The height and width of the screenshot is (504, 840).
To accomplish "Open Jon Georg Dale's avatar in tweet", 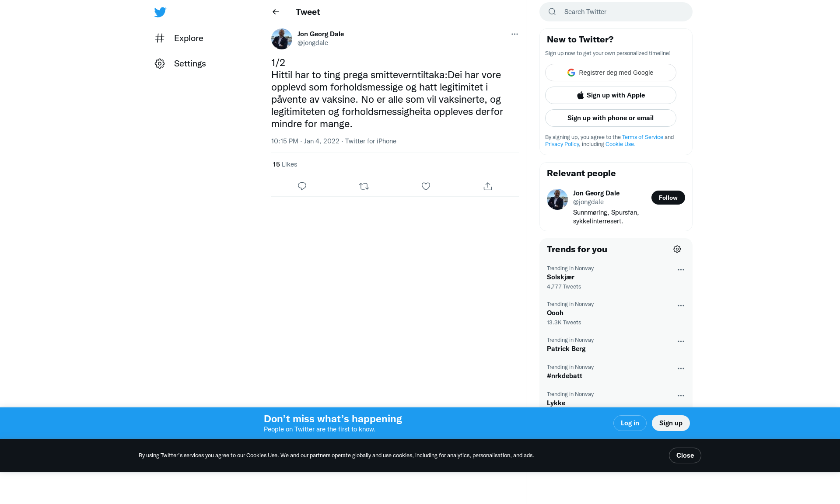I will click(282, 39).
